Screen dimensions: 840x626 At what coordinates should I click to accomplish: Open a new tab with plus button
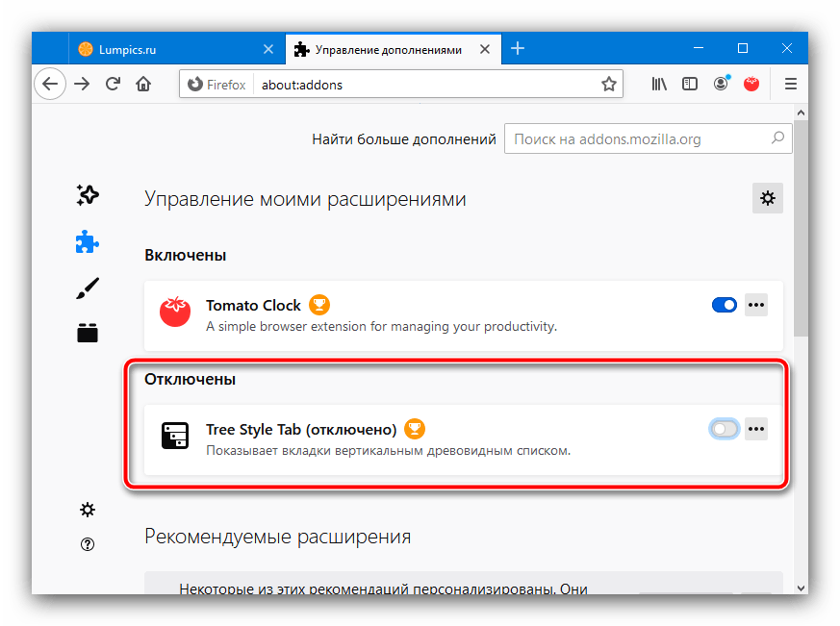(518, 48)
